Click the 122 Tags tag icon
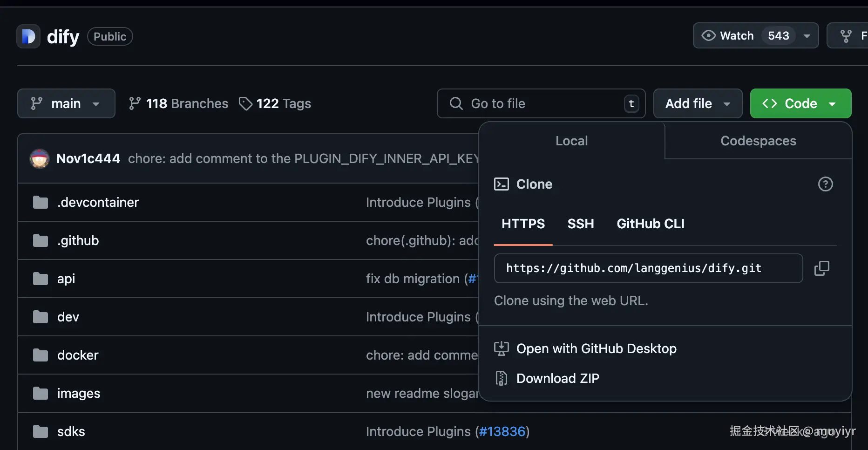 point(245,103)
